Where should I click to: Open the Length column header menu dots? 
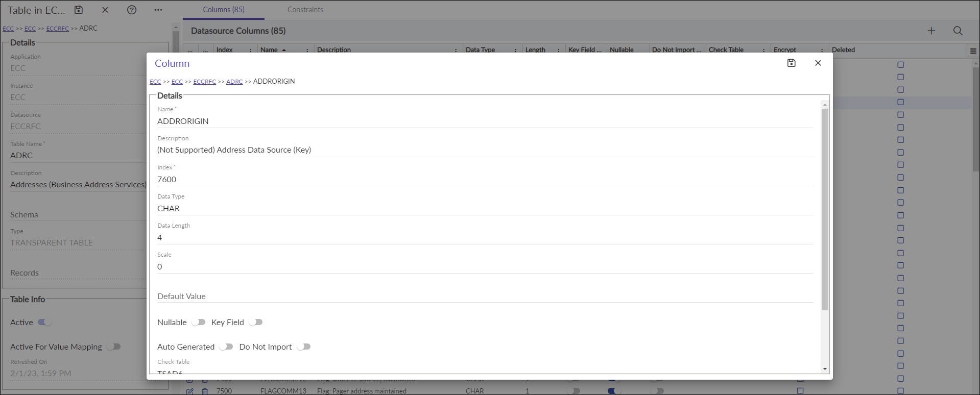pos(559,51)
